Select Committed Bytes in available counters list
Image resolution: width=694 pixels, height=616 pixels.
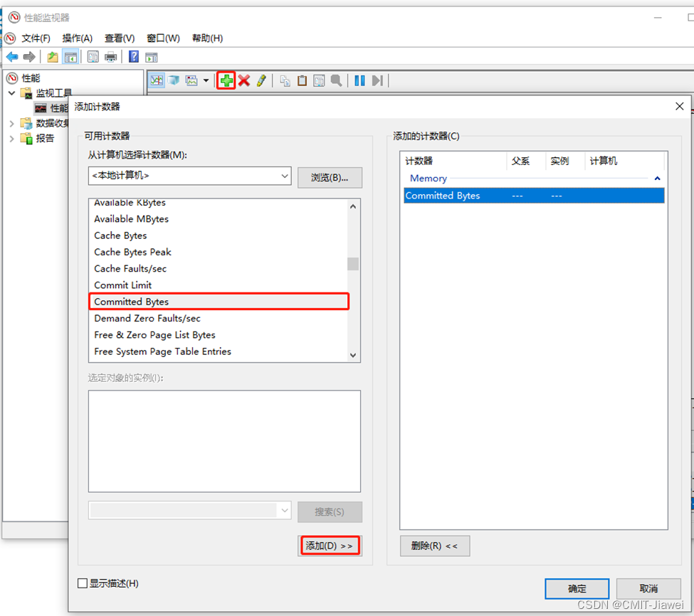219,302
